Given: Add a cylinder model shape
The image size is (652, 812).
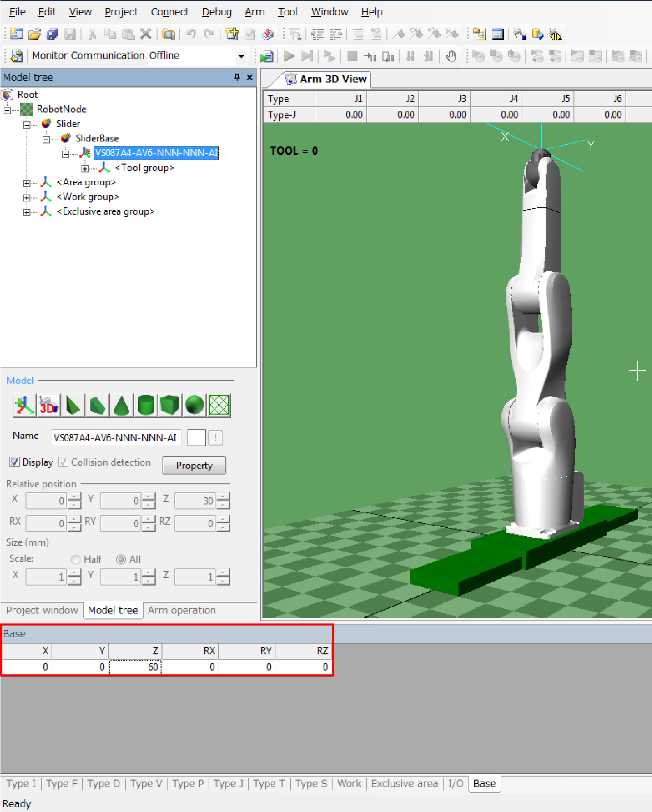Looking at the screenshot, I should click(146, 405).
